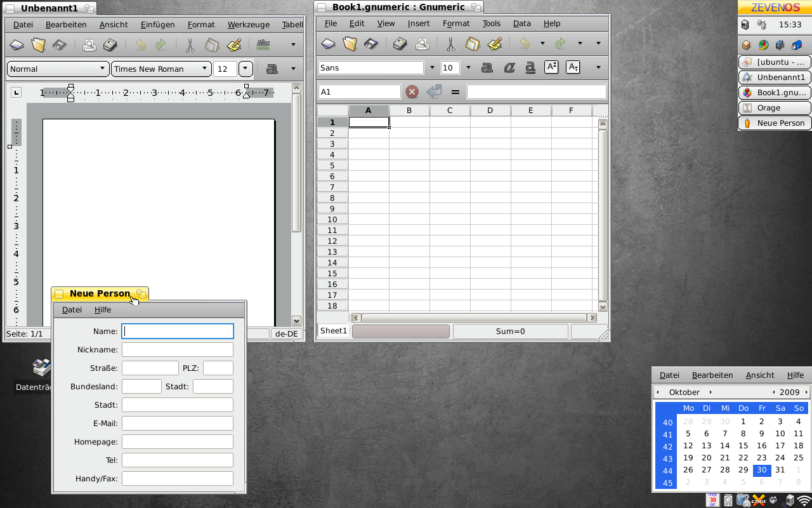Open the Gnumeric Sans font dropdown arrow
Image resolution: width=812 pixels, height=508 pixels.
tap(432, 68)
